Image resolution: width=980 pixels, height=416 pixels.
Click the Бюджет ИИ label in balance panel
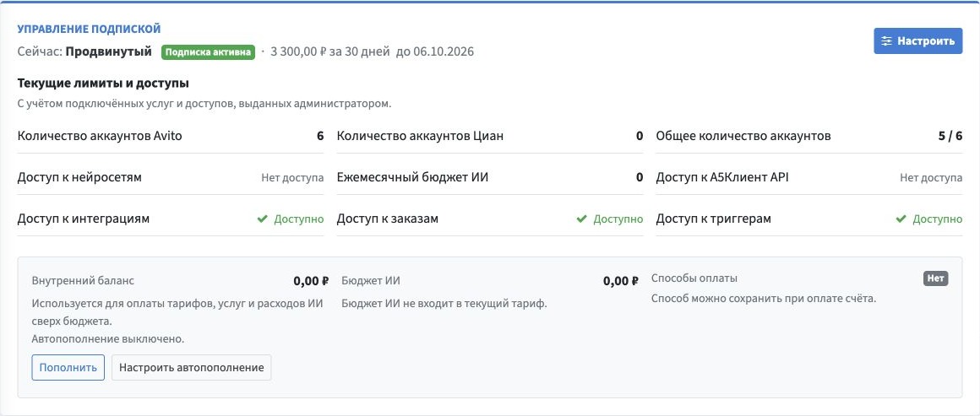pyautogui.click(x=371, y=281)
